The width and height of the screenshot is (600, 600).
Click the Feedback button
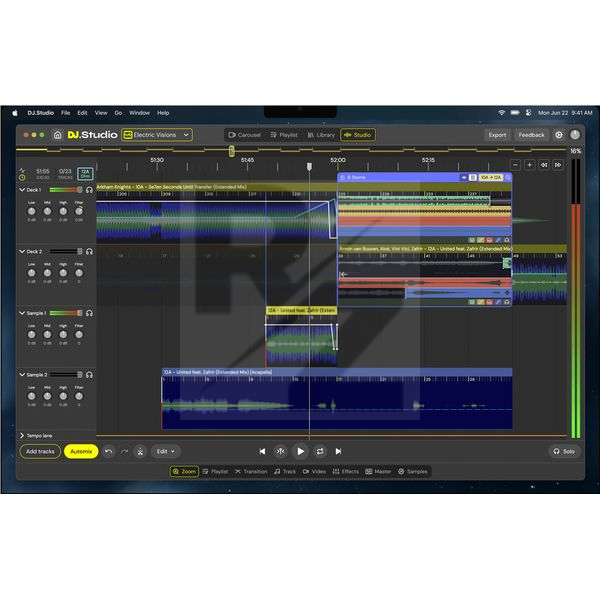pyautogui.click(x=532, y=135)
